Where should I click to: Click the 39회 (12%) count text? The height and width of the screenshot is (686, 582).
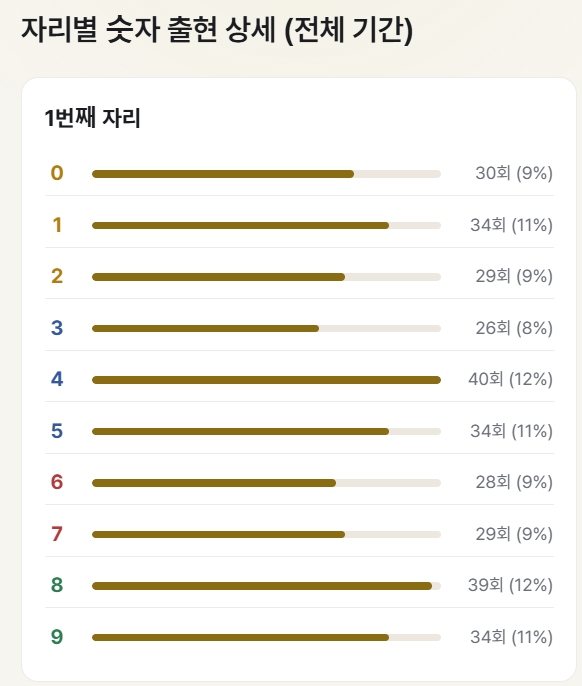point(510,585)
